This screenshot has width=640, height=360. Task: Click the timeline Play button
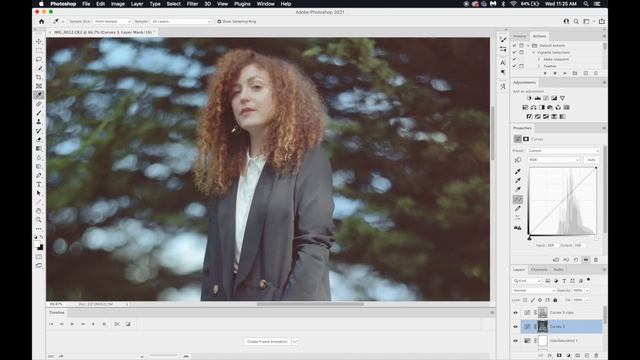pyautogui.click(x=72, y=324)
